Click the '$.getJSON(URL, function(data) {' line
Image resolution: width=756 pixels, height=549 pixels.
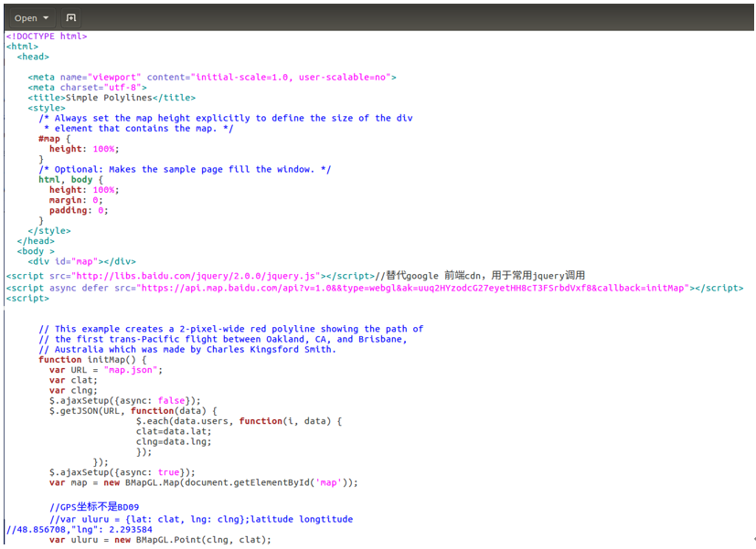point(133,411)
